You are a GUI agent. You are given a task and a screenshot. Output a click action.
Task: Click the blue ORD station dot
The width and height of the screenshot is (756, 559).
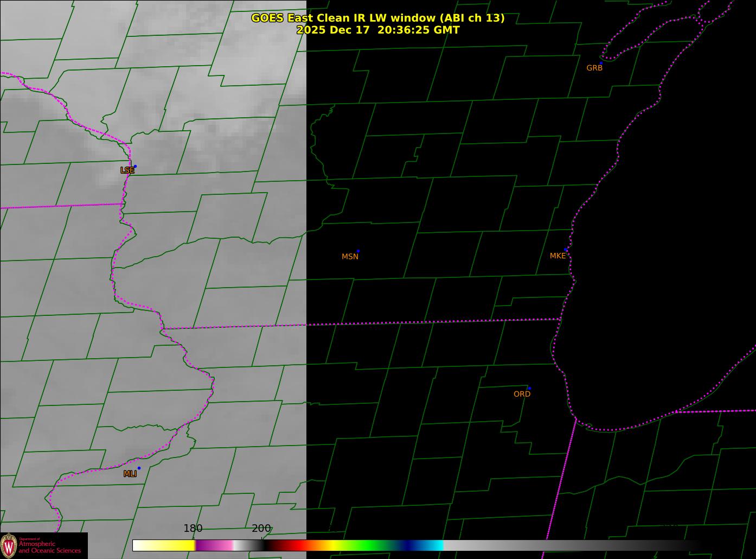point(529,389)
